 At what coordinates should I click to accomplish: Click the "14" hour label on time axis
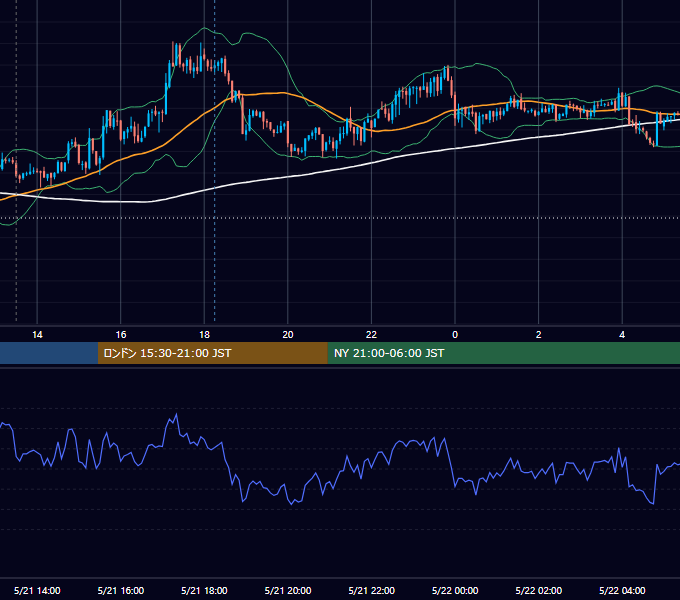tap(37, 334)
